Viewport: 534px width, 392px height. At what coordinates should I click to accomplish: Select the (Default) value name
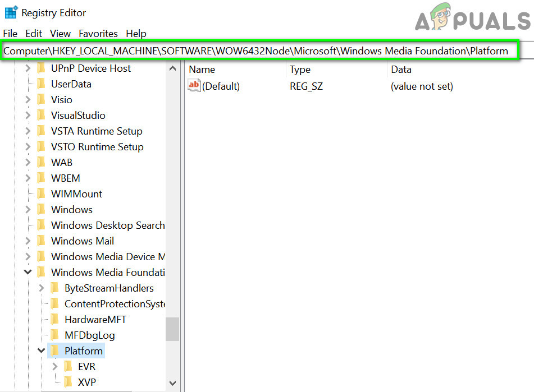pyautogui.click(x=221, y=86)
